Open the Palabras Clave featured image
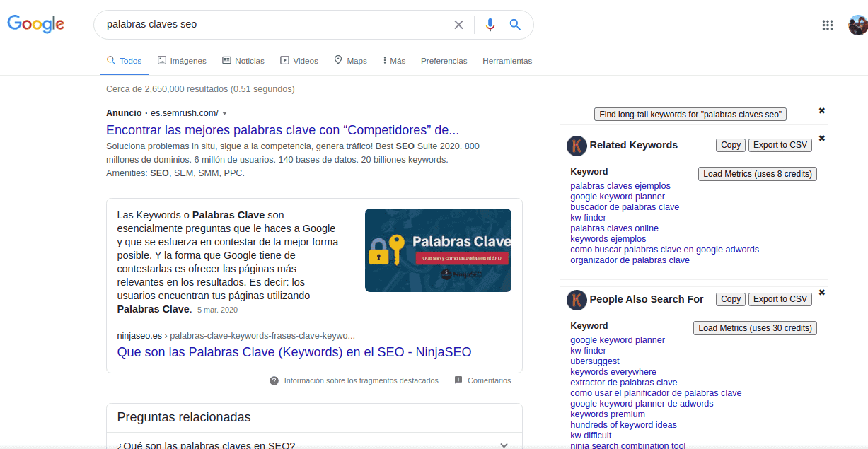The width and height of the screenshot is (868, 449). click(x=438, y=250)
